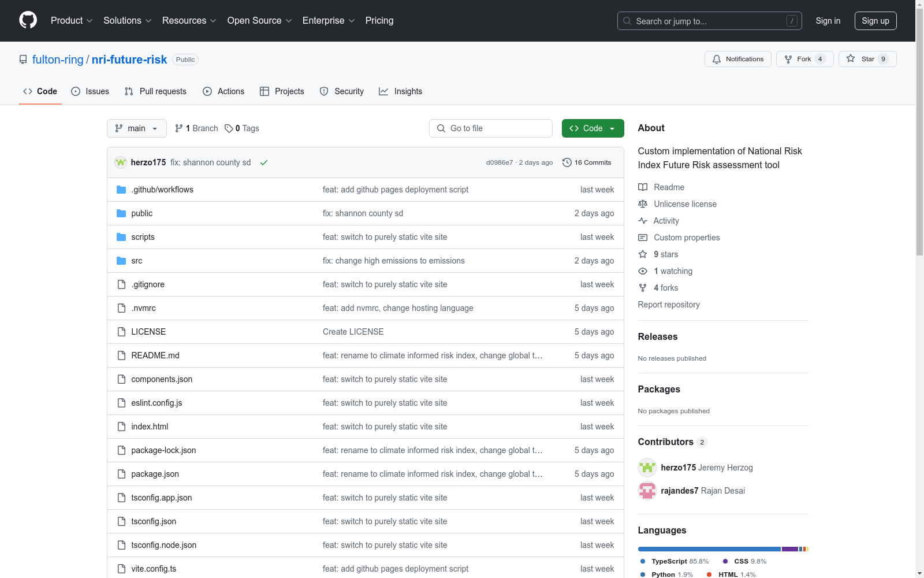Expand the Resources menu
924x578 pixels.
(189, 21)
